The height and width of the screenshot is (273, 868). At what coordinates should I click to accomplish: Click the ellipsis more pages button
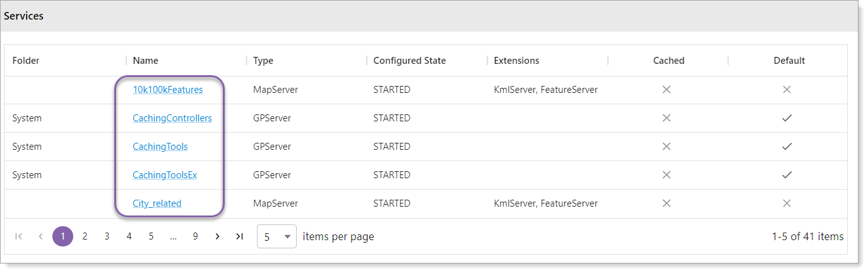(173, 236)
